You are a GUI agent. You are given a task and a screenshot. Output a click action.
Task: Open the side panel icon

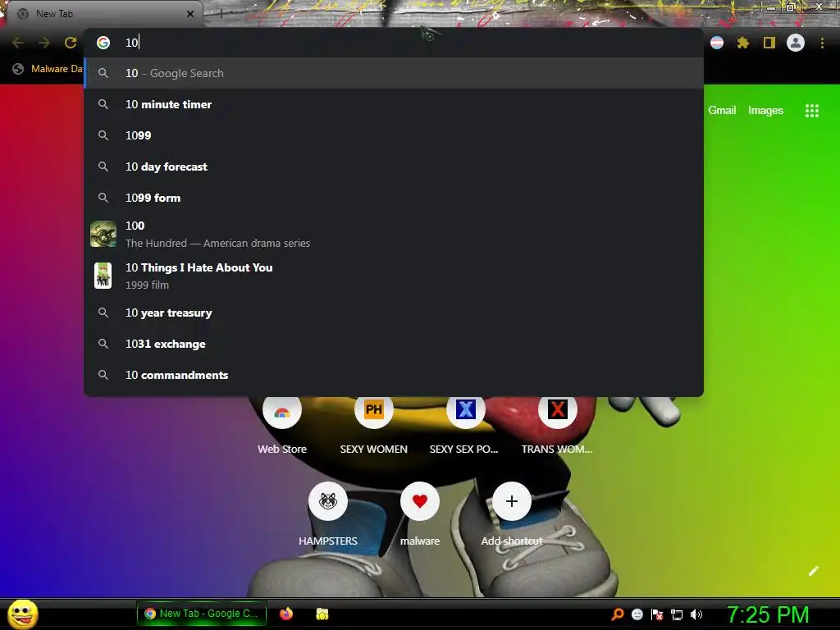(769, 43)
